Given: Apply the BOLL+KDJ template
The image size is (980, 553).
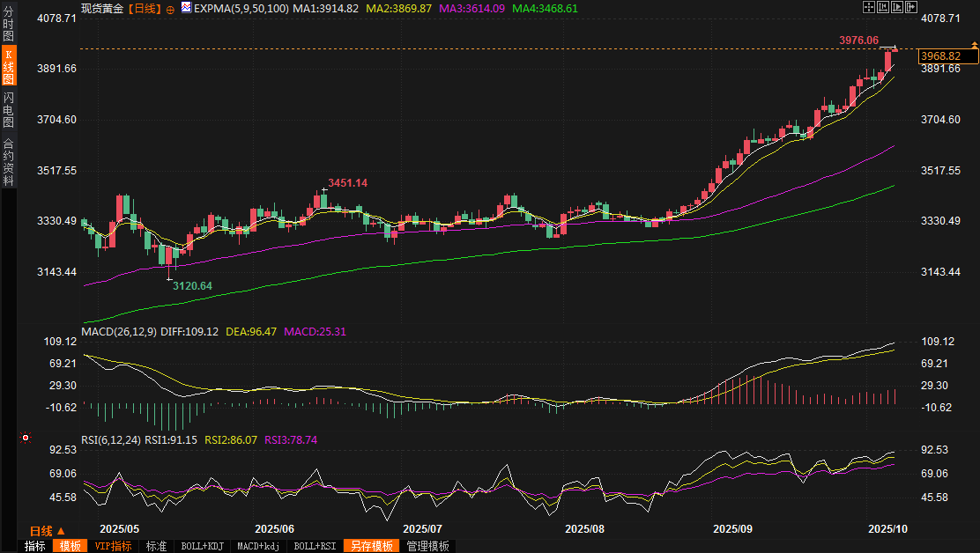Looking at the screenshot, I should (202, 546).
